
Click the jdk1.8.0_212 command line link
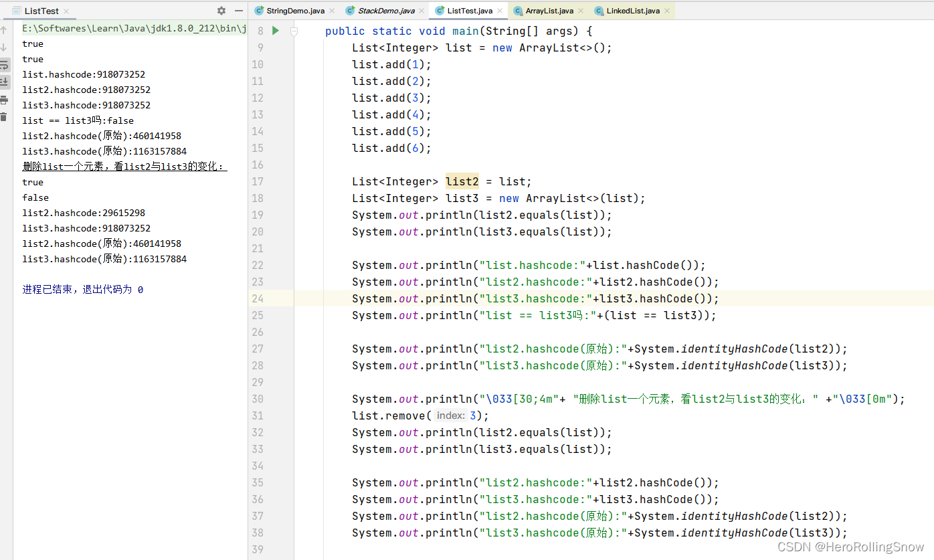pos(134,29)
